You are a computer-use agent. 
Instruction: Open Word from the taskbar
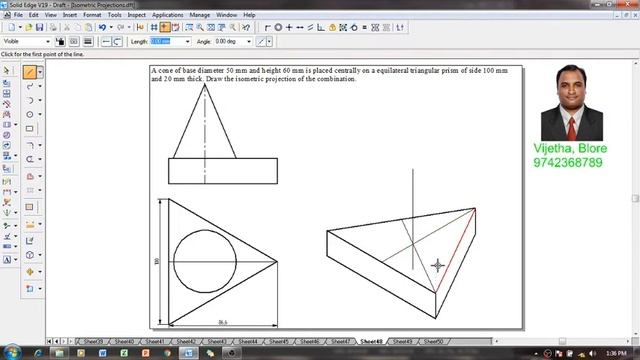coord(102,353)
